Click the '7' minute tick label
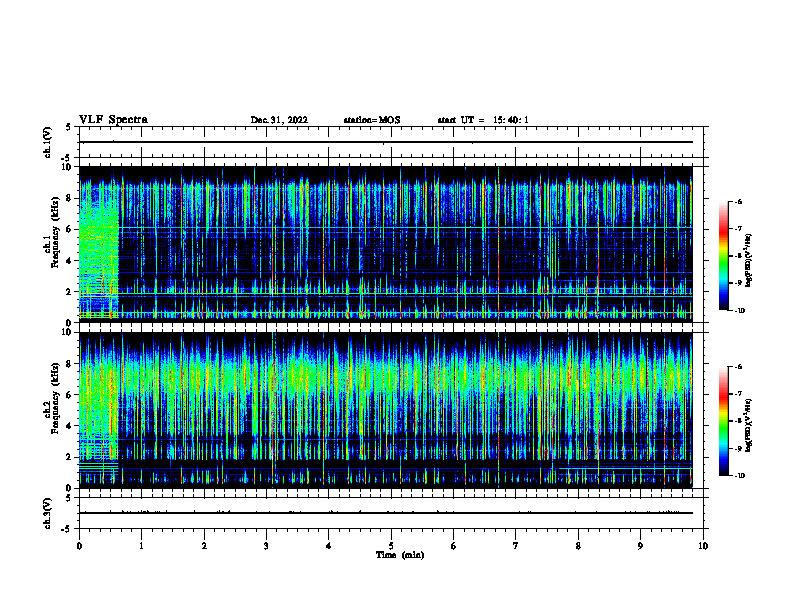 tap(516, 546)
